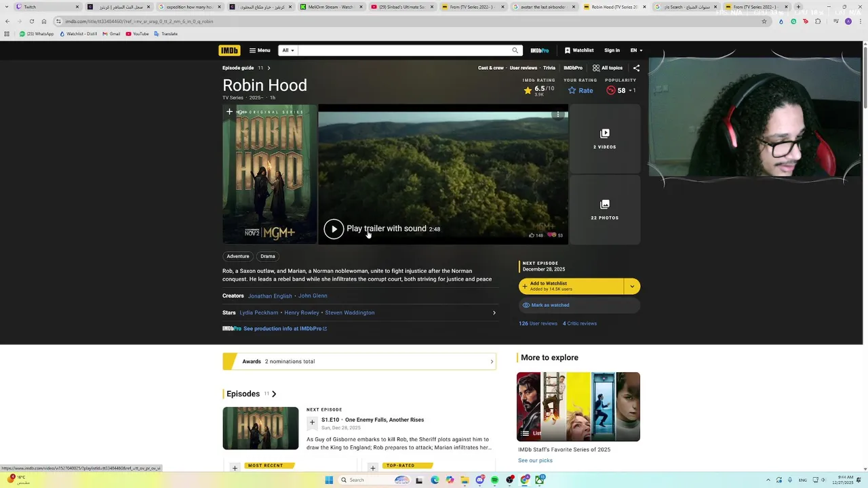868x488 pixels.
Task: Click the plus on Most Recent episode card
Action: (x=235, y=468)
